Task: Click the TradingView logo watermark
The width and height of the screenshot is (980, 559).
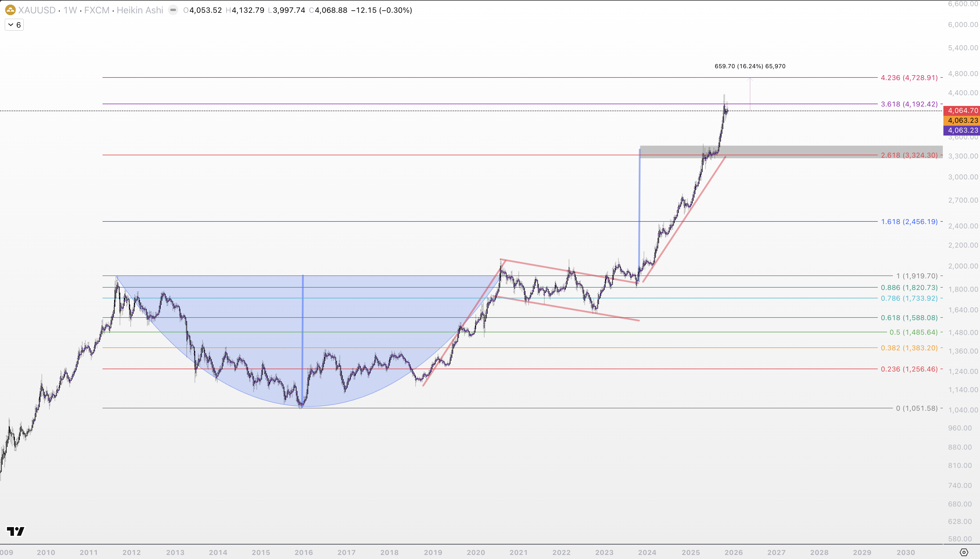Action: (16, 531)
